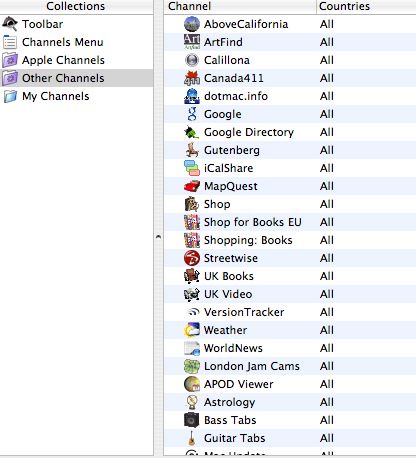Screen dimensions: 416x458
Task: Open the My Channels collection
Action: (77, 96)
